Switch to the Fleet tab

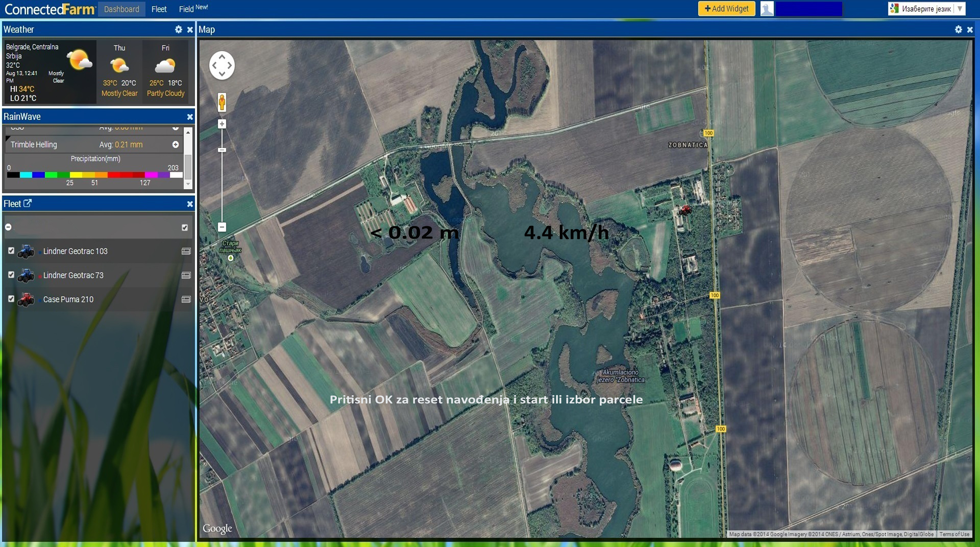tap(159, 9)
